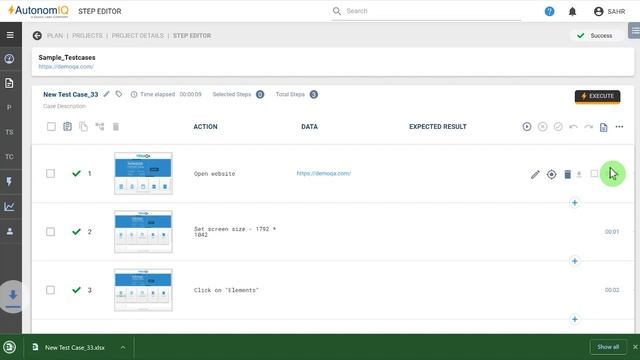The image size is (640, 360).
Task: Click the search field
Action: (x=427, y=11)
